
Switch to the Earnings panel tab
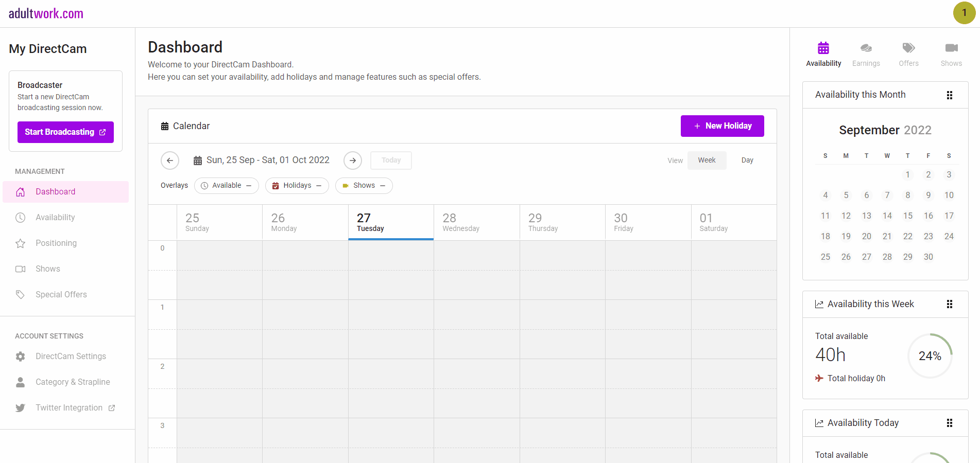(866, 54)
